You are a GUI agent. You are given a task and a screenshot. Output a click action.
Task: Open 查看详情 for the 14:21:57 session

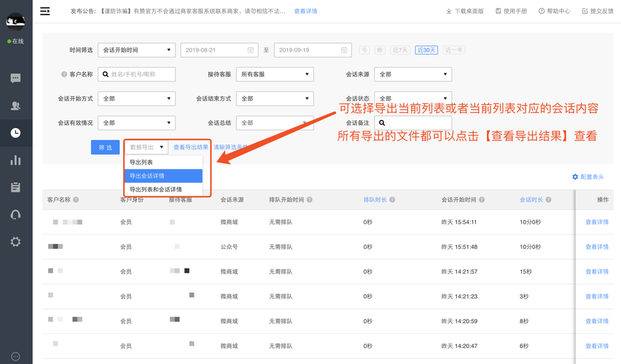click(597, 272)
